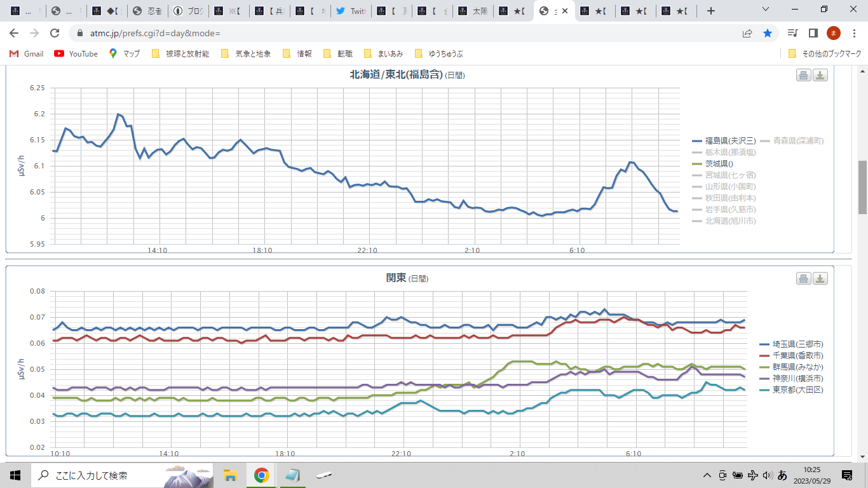Open the red Chrome profile avatar
This screenshot has width=868, height=488.
coord(833,33)
